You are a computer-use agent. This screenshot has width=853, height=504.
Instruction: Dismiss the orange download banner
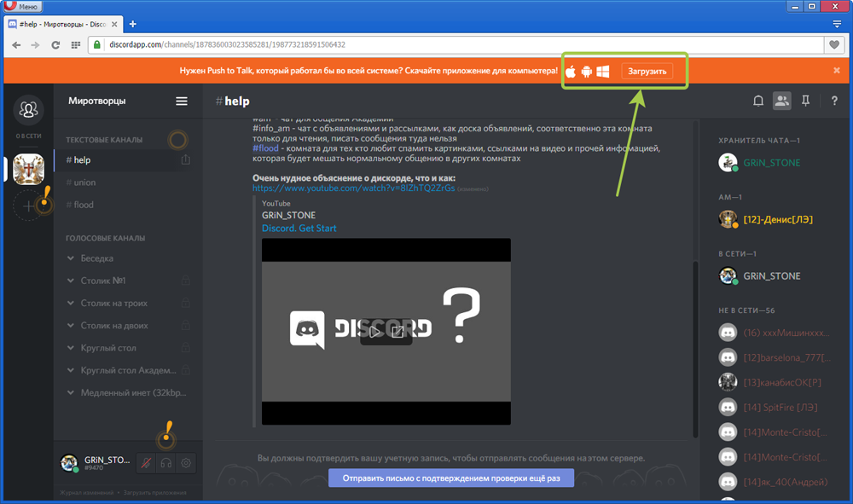pyautogui.click(x=837, y=71)
